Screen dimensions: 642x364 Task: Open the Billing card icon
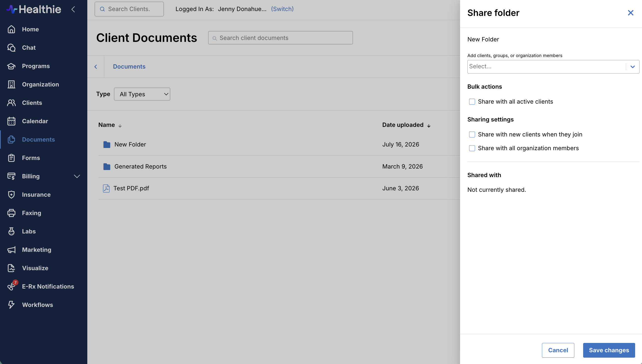(x=11, y=176)
